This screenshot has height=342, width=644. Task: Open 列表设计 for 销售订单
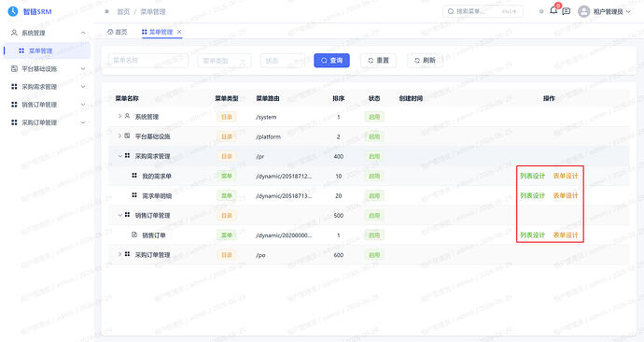[532, 235]
